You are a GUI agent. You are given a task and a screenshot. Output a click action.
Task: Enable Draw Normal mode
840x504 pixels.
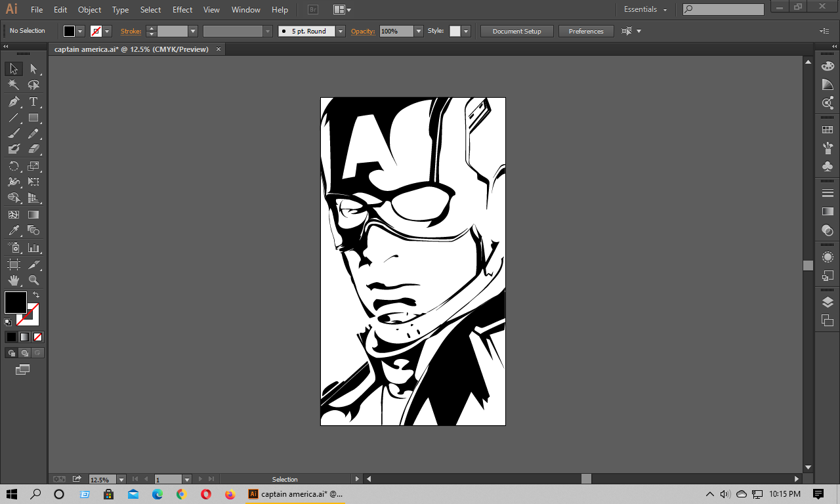pyautogui.click(x=11, y=353)
